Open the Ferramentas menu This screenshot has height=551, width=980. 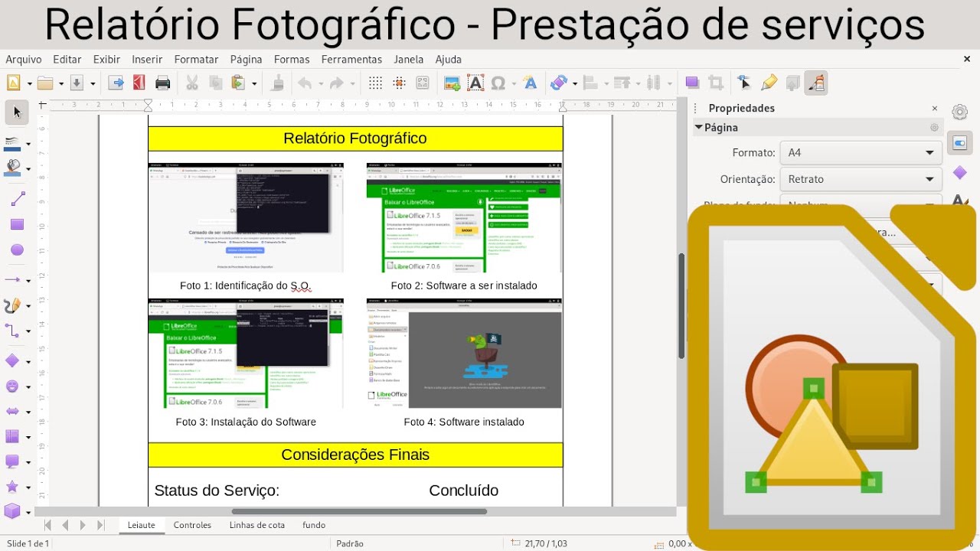[351, 59]
